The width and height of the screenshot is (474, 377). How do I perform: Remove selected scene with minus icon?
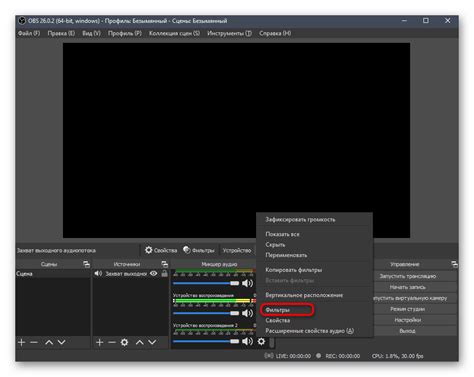coord(34,342)
